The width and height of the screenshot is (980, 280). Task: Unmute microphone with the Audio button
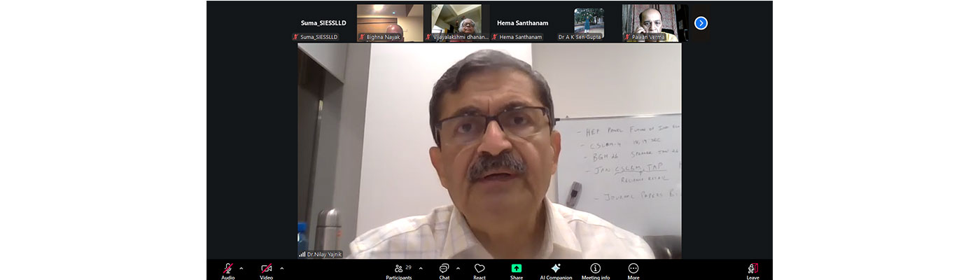pyautogui.click(x=228, y=269)
